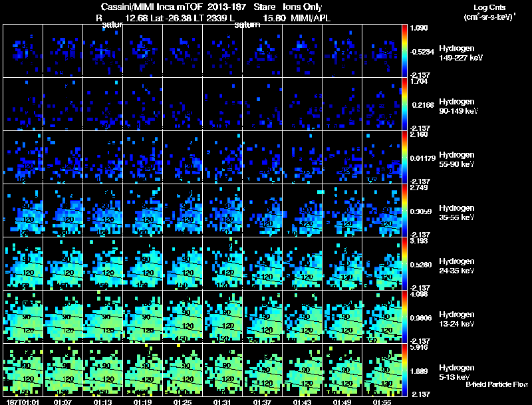The height and width of the screenshot is (405, 532).
Task: Open the 13-24 keV image panel at 01:55
Action: click(382, 317)
